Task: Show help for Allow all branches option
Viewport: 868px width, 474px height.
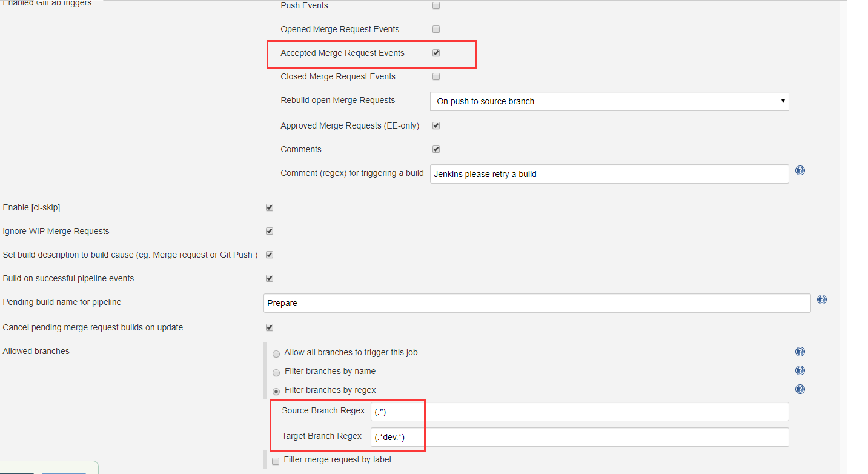Action: 800,352
